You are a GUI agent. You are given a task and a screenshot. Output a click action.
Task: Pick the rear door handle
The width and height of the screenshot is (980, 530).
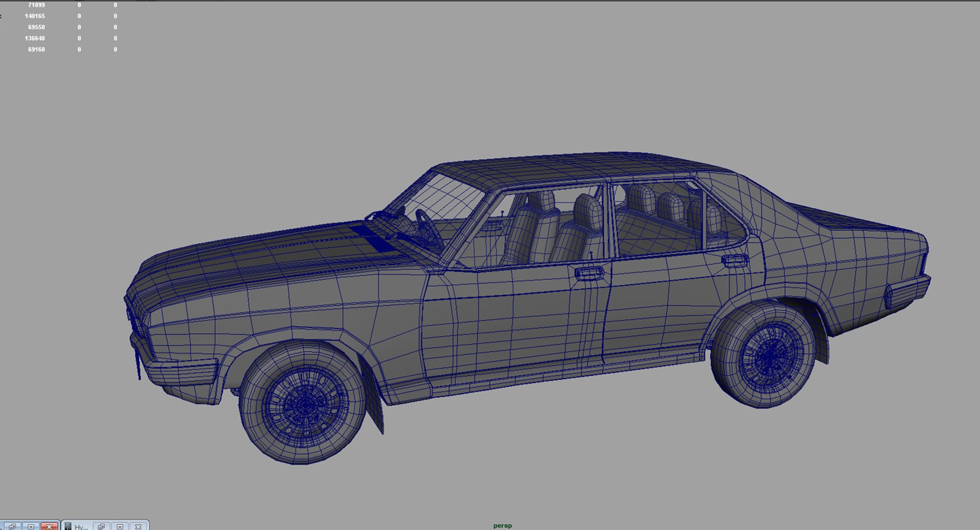734,260
